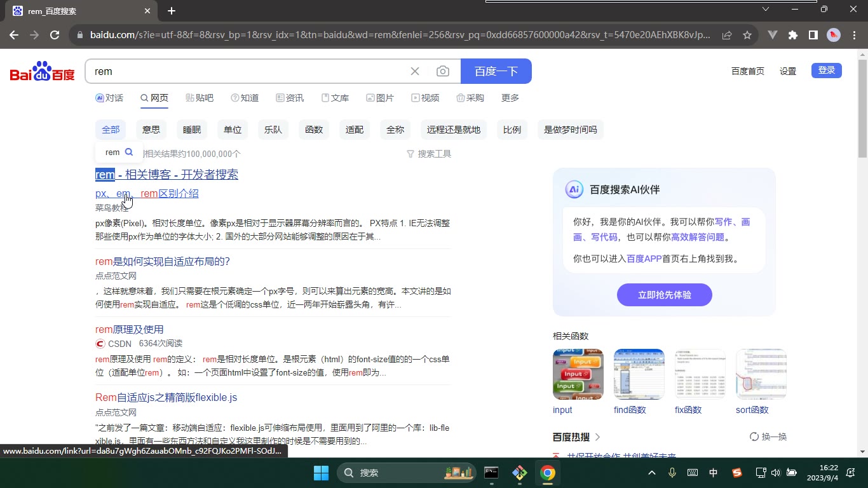The image size is (868, 488).
Task: Click 换一换 refresh link
Action: tap(768, 437)
